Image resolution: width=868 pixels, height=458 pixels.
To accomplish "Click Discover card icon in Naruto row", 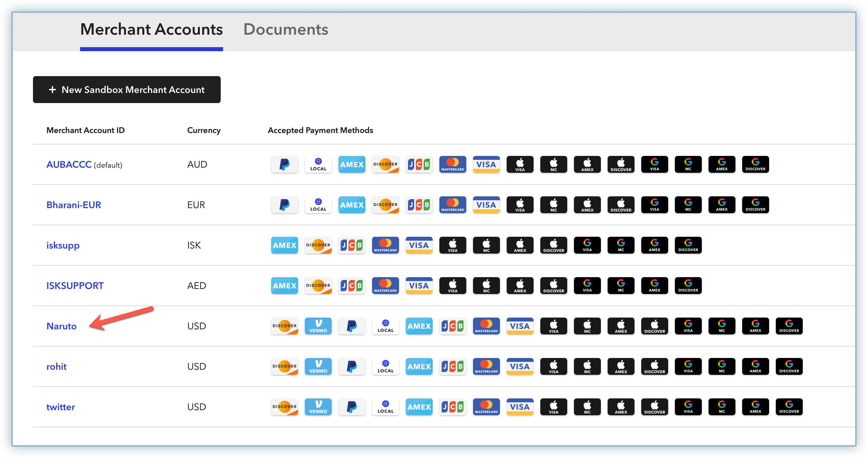I will coord(284,326).
